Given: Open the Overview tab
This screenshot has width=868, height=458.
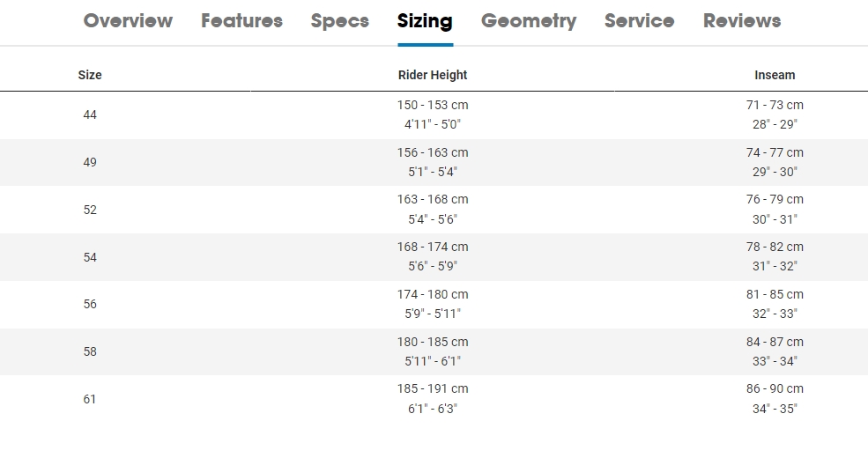Looking at the screenshot, I should 128,21.
